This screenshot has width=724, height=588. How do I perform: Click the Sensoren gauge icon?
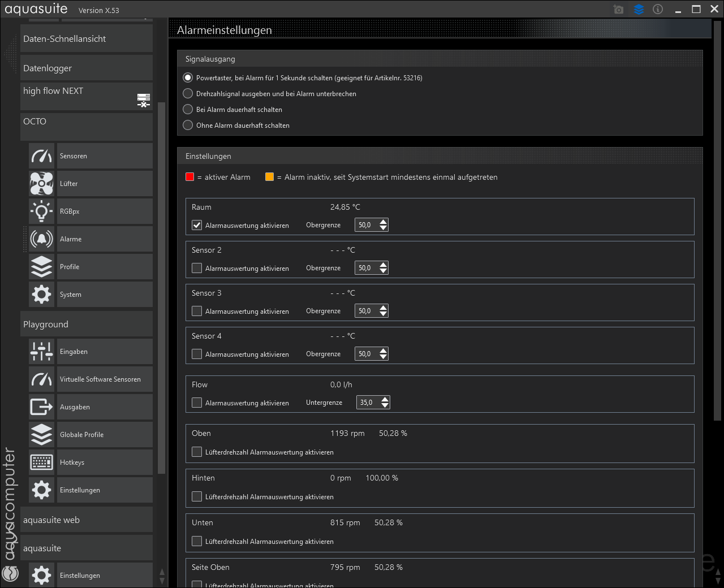click(x=42, y=156)
